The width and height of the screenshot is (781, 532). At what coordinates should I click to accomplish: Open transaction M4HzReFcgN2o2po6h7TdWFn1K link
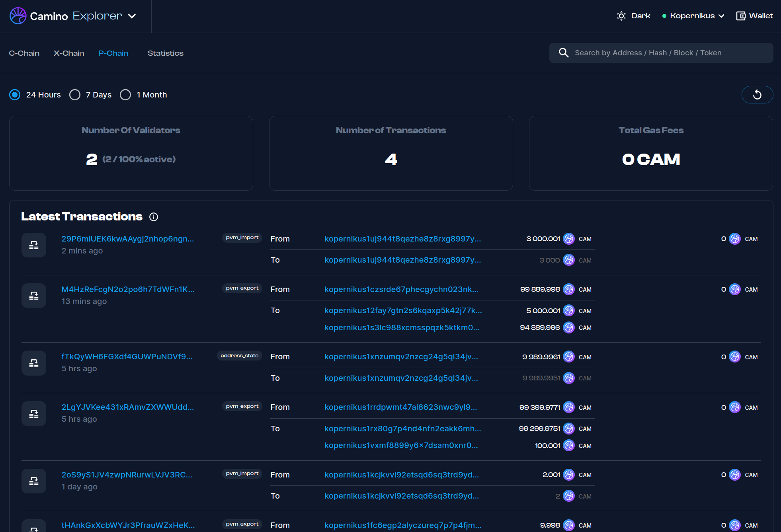[128, 289]
